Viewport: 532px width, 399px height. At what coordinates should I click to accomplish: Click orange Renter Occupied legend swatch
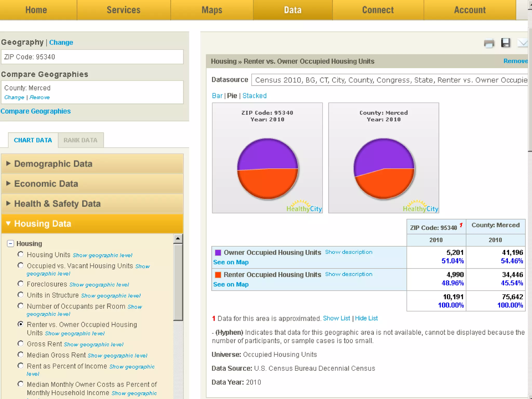coord(218,275)
